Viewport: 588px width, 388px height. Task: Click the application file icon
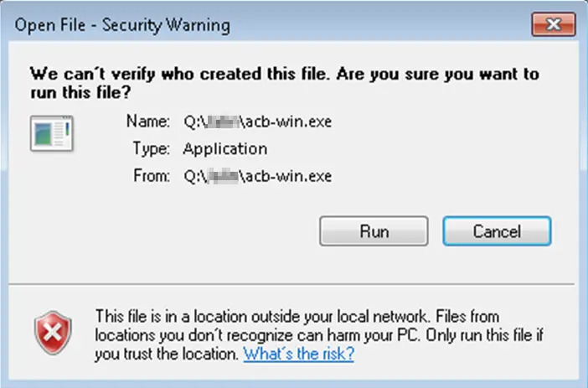pyautogui.click(x=52, y=135)
